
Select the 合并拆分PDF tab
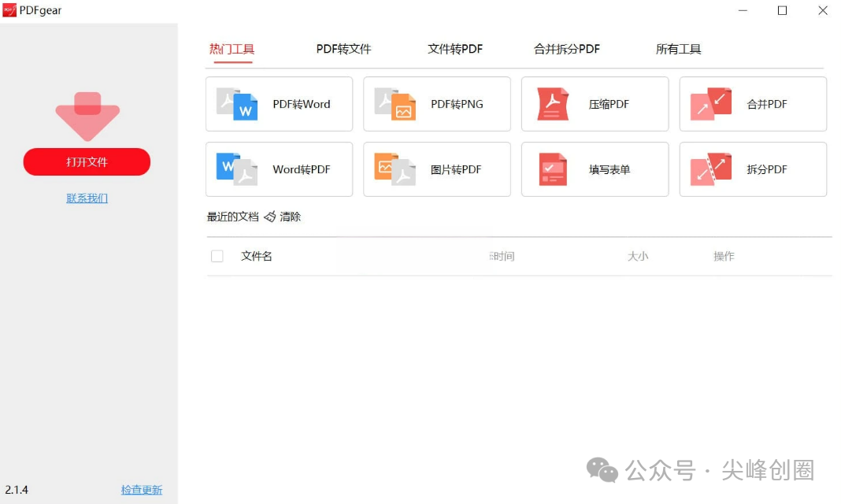click(567, 50)
